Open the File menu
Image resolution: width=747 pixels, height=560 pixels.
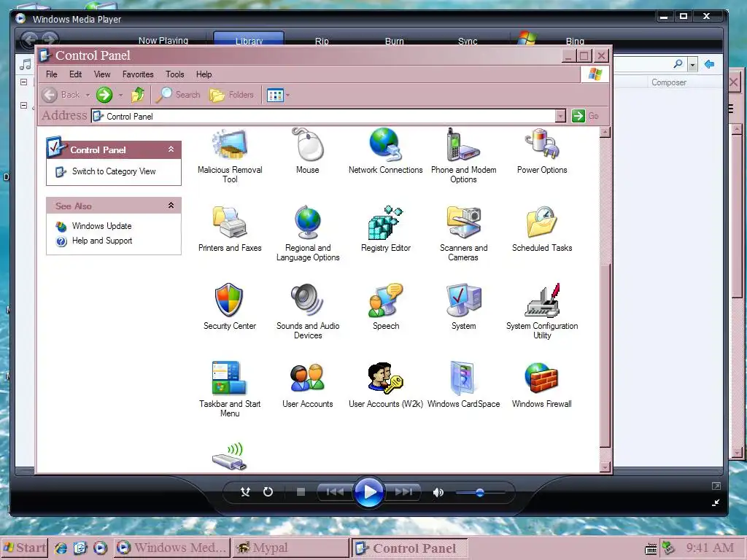click(x=52, y=74)
